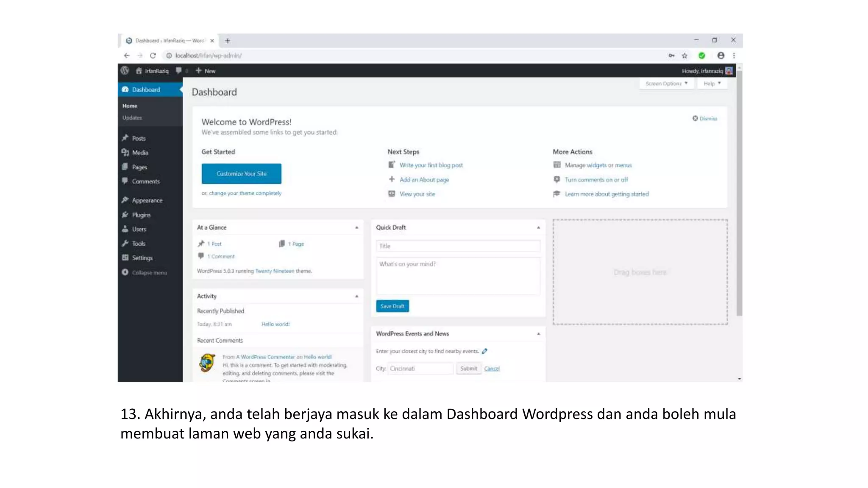Image resolution: width=868 pixels, height=488 pixels.
Task: Open the saved passwords key icon
Action: tap(671, 55)
